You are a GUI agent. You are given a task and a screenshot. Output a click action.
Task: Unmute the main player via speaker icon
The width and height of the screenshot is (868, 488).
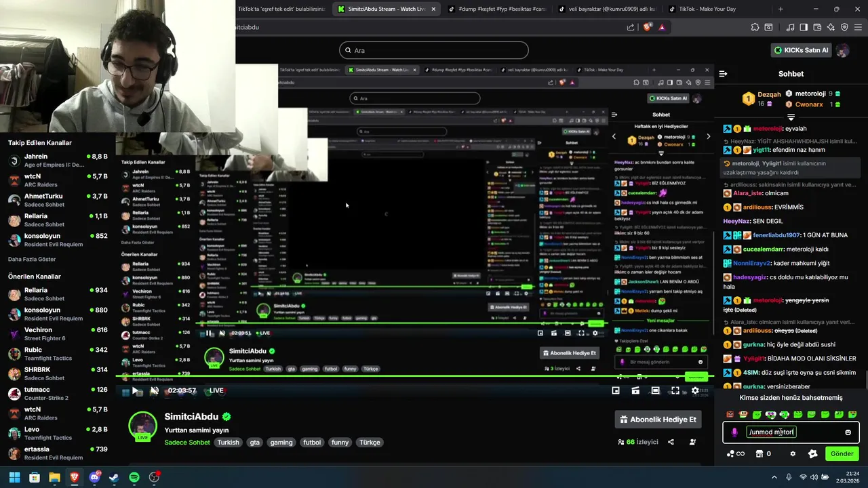pos(154,390)
